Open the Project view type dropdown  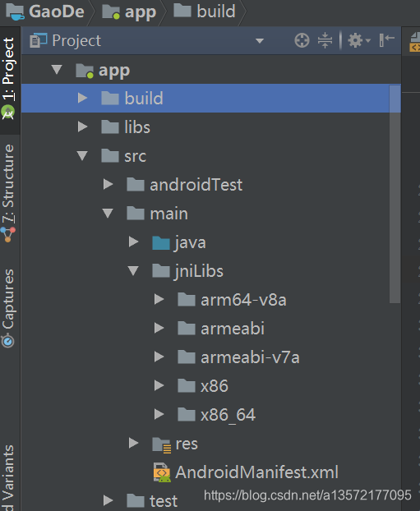(260, 41)
